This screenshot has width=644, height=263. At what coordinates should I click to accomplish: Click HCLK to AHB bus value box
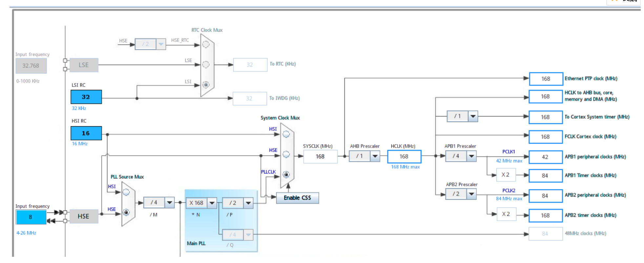click(x=546, y=96)
